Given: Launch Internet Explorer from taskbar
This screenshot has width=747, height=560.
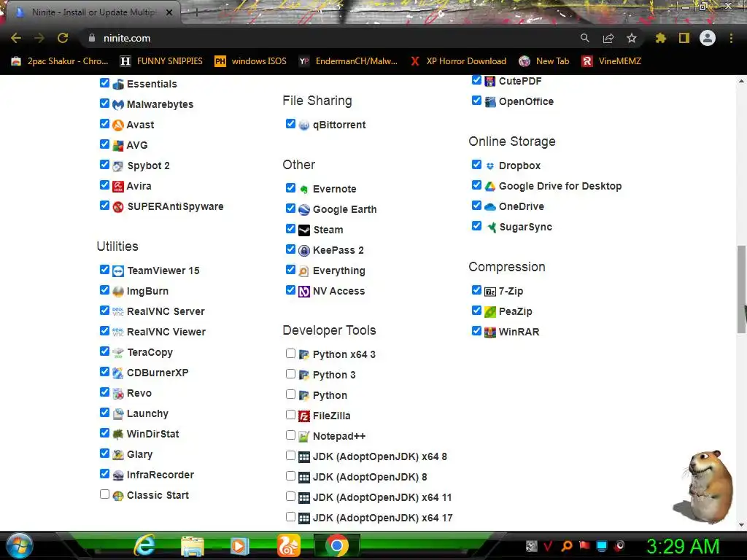Looking at the screenshot, I should coord(144,545).
